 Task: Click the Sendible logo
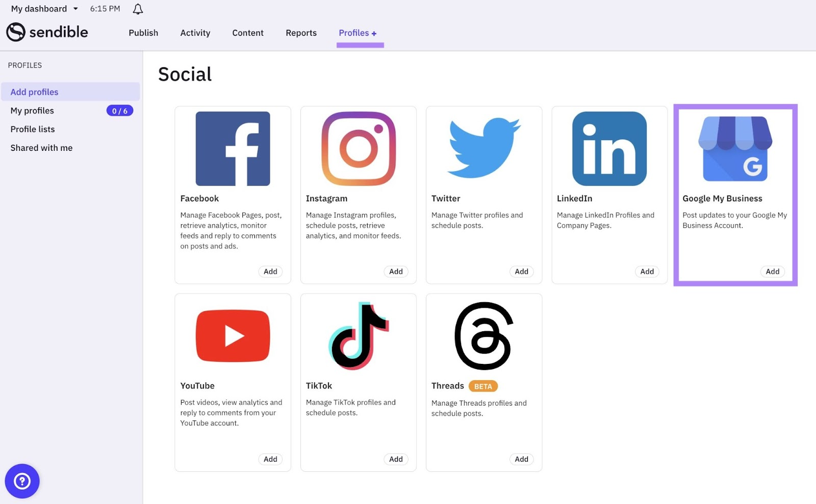tap(47, 32)
